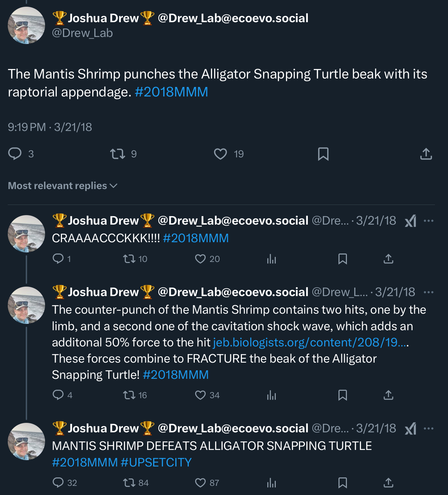448x495 pixels.
Task: Open the jeb.biologists.org article link
Action: pyautogui.click(x=310, y=342)
